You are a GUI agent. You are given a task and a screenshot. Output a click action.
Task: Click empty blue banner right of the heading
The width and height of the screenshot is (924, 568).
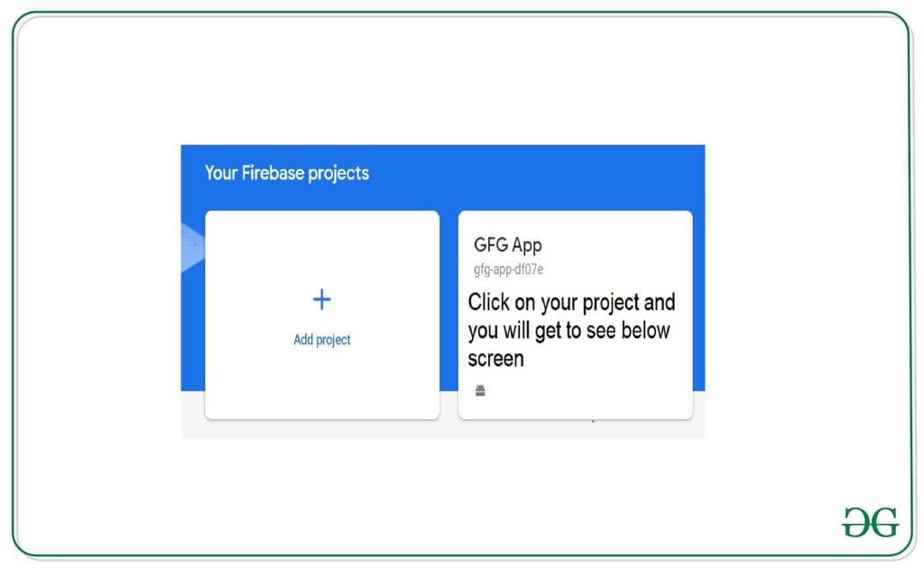[541, 172]
